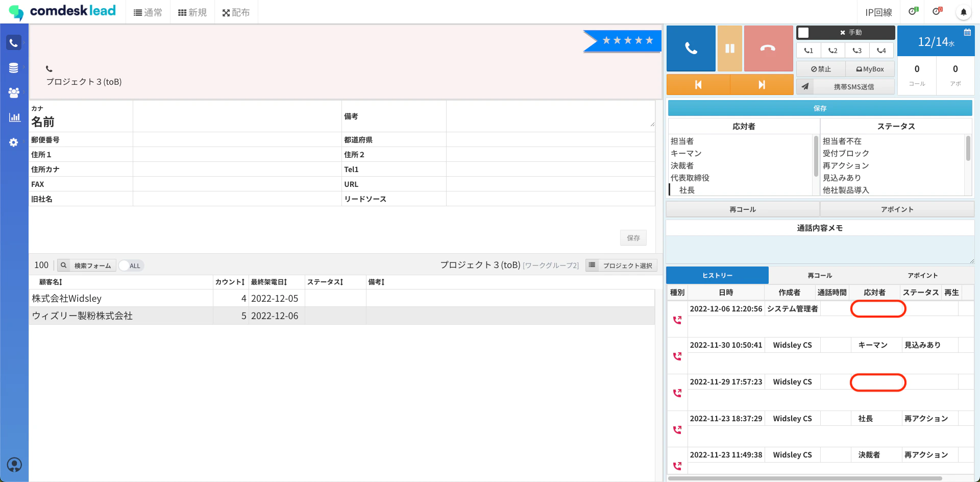The width and height of the screenshot is (980, 482).
Task: Select phone line 3
Action: (x=857, y=51)
